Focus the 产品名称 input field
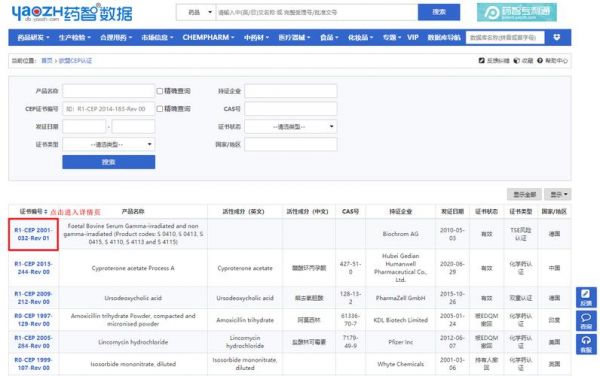 point(109,91)
